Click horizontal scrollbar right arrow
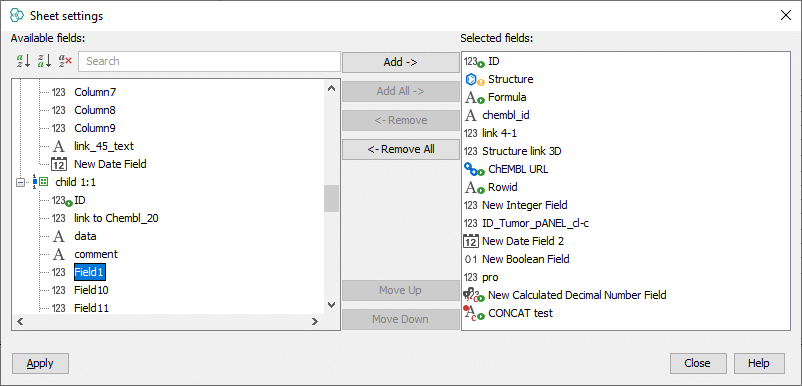802x386 pixels. click(315, 322)
